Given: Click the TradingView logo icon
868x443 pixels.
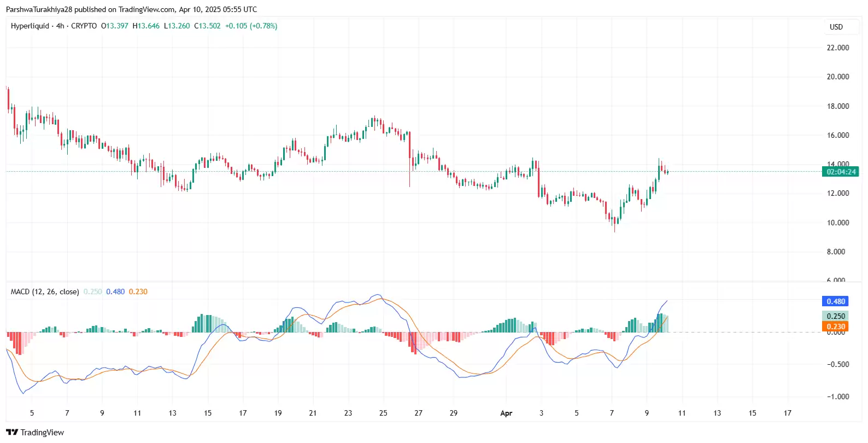Looking at the screenshot, I should (11, 432).
